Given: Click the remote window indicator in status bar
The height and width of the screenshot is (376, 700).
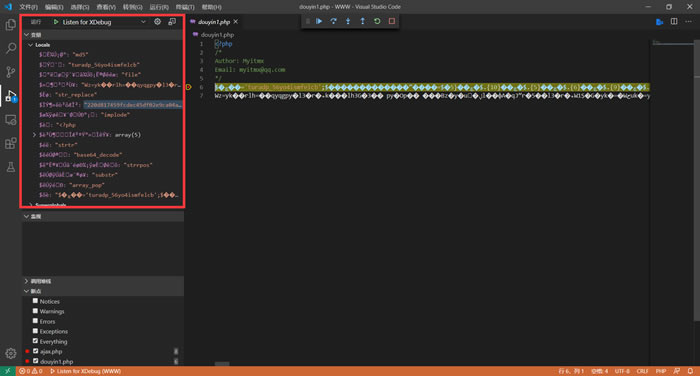Looking at the screenshot, I should click(x=8, y=371).
